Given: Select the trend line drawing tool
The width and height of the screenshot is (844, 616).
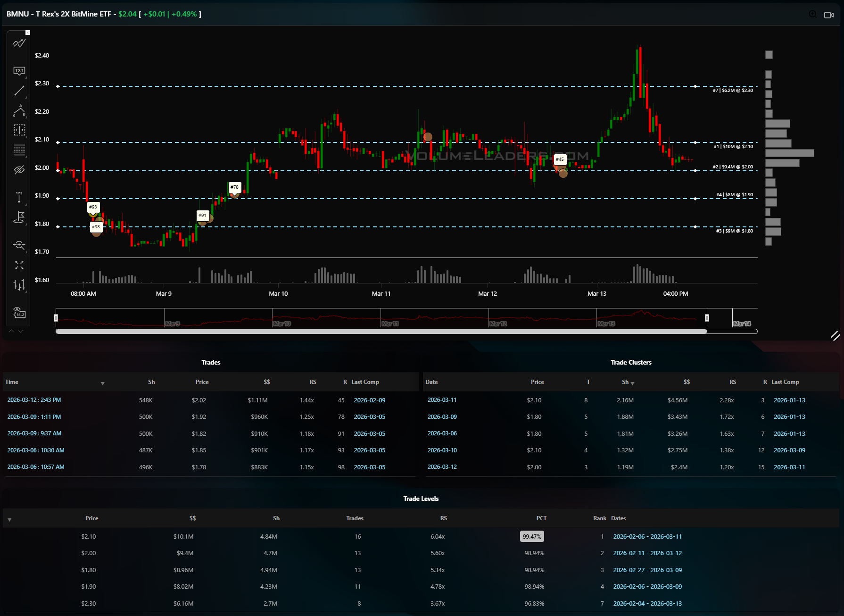Looking at the screenshot, I should click(19, 91).
